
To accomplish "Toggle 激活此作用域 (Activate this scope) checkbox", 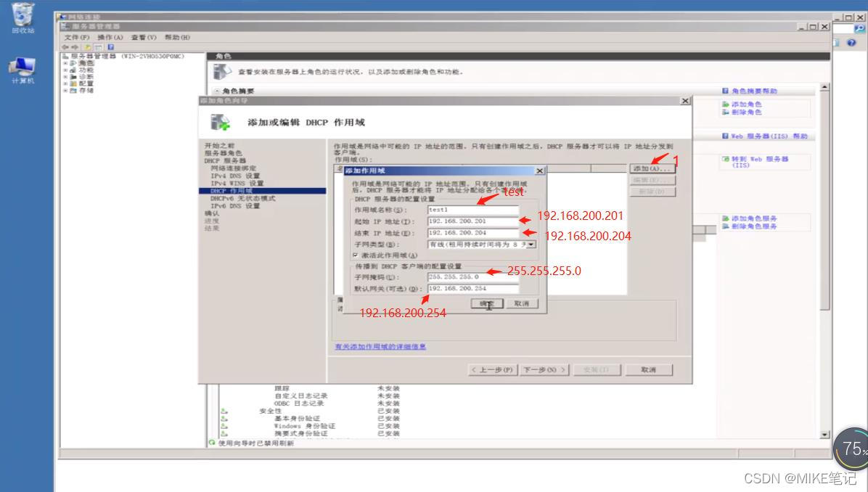I will click(356, 255).
